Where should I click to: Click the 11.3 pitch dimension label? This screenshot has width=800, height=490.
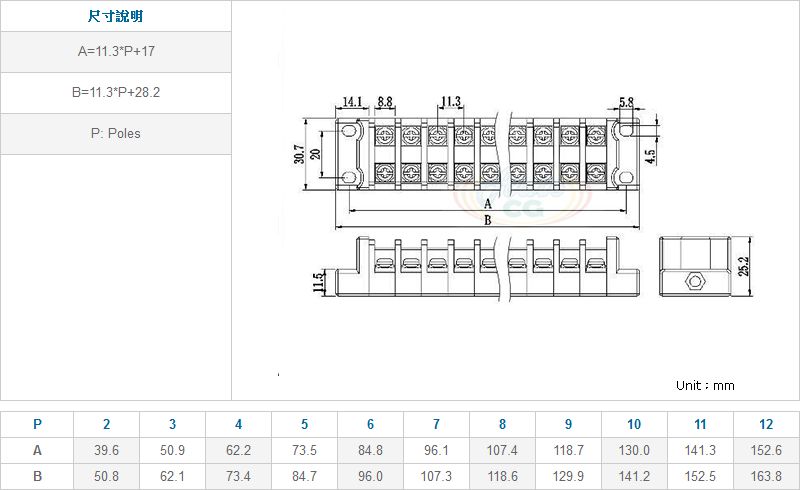(450, 102)
